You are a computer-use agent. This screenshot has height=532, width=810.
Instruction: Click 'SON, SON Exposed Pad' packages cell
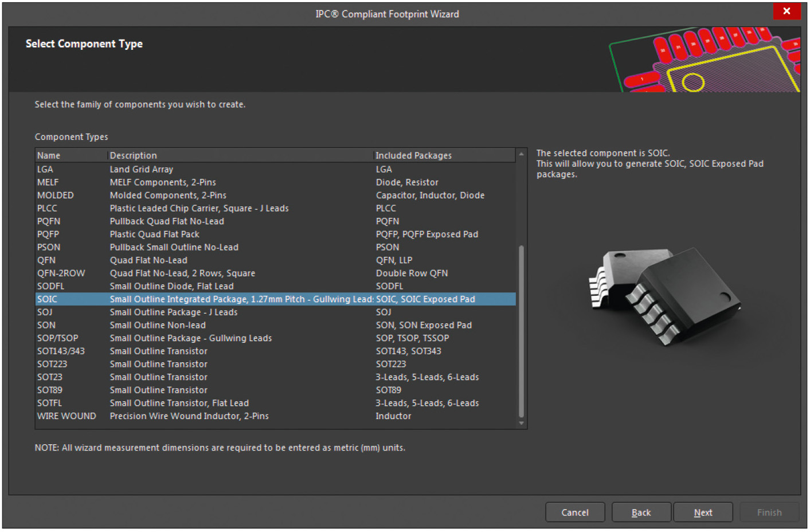(424, 325)
